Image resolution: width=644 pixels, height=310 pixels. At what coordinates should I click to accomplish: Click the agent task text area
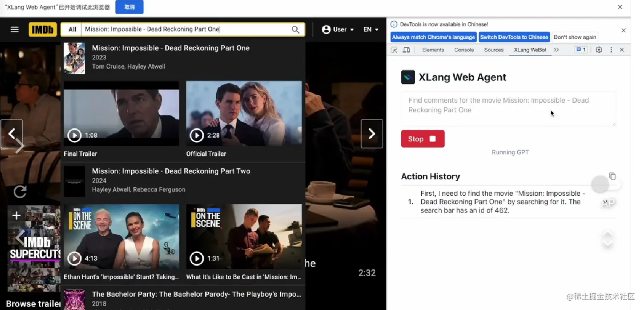pyautogui.click(x=509, y=109)
